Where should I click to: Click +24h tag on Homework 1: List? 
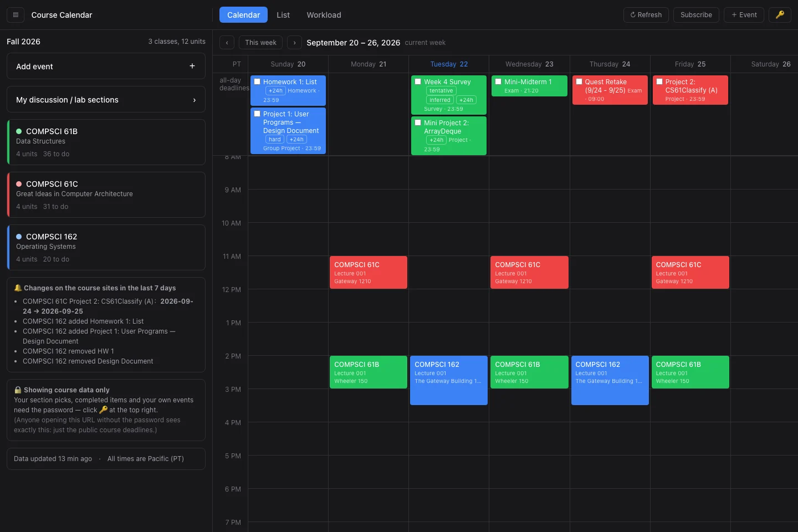pyautogui.click(x=275, y=91)
